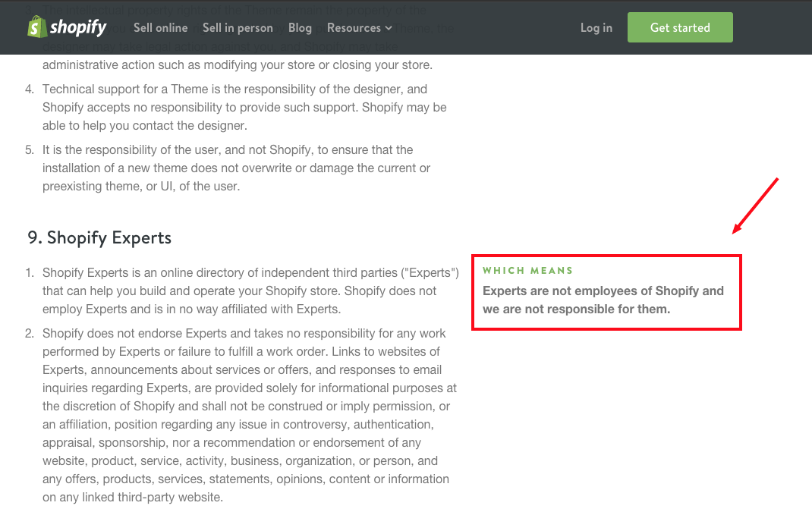
Task: Click text 'on any linked third-party website.'
Action: coord(133,498)
